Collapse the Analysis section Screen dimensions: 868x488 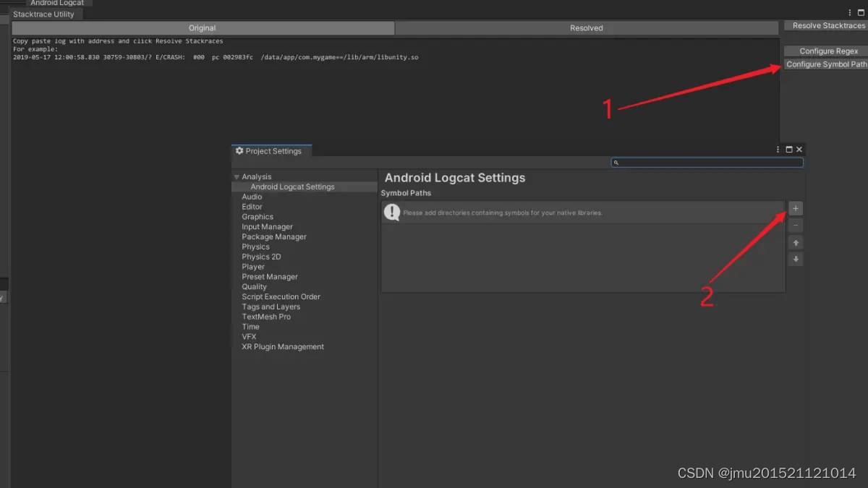(237, 176)
